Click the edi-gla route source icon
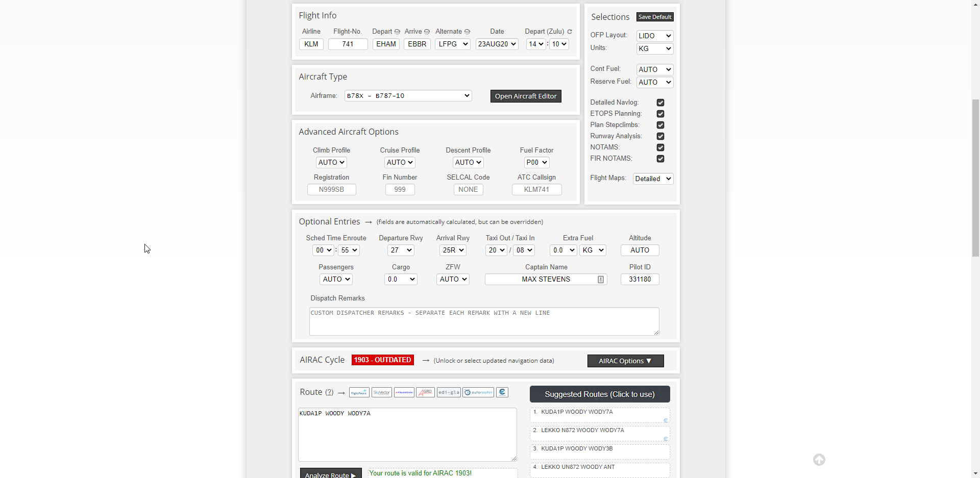This screenshot has height=478, width=980. pos(449,392)
